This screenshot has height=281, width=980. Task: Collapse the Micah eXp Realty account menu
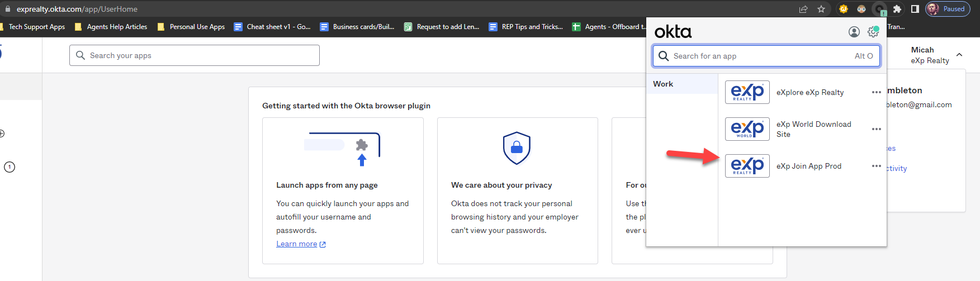pyautogui.click(x=959, y=55)
